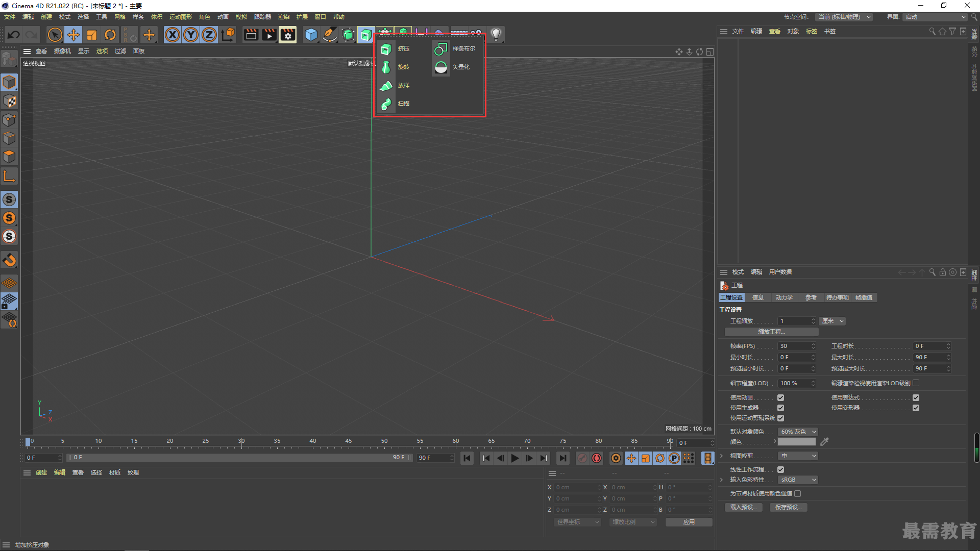Switch to the 动力学 tab

(x=785, y=297)
